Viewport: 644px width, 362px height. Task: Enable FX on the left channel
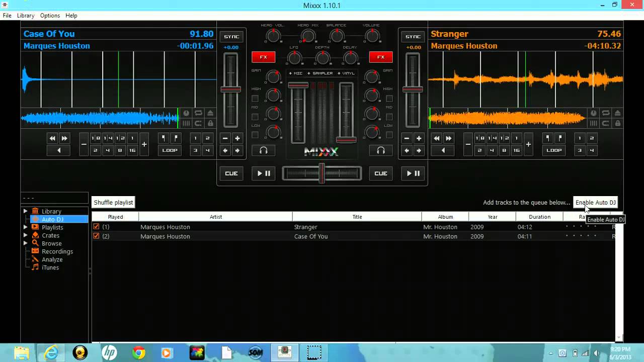(263, 57)
